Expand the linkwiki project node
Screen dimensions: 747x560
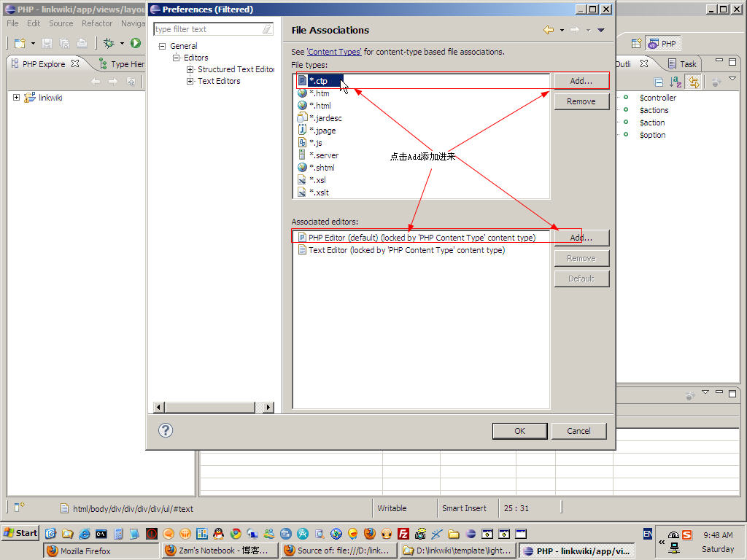[x=16, y=98]
